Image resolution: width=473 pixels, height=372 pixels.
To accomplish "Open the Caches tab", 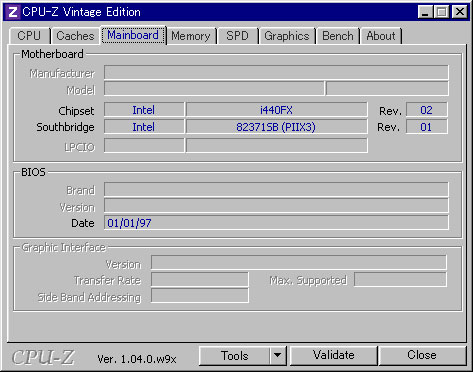I will (75, 36).
